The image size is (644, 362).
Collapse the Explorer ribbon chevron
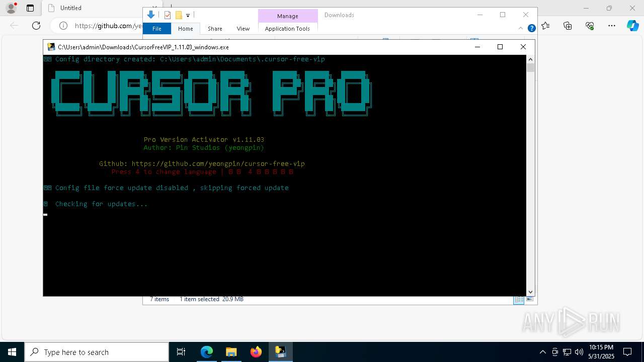coord(521,29)
